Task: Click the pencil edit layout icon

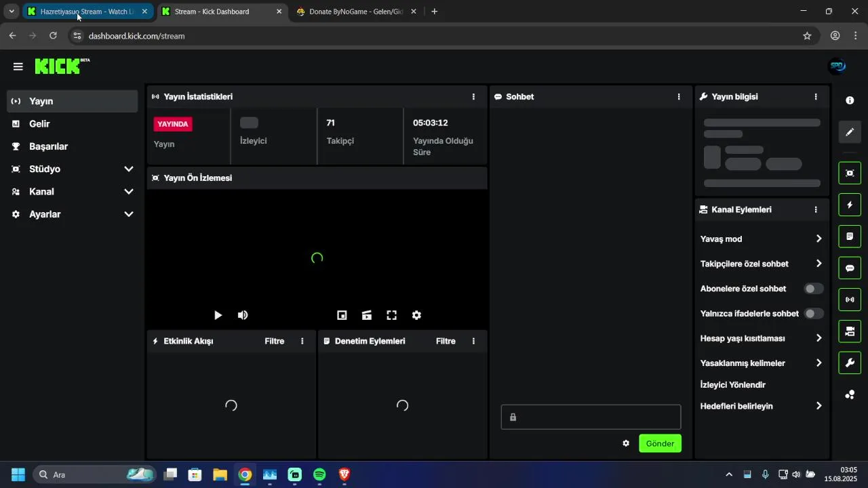Action: click(x=850, y=132)
